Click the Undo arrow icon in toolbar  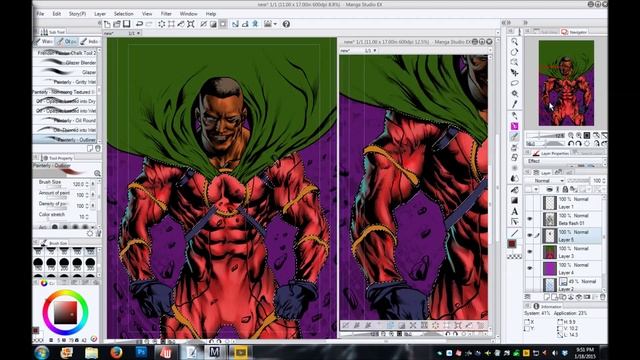[x=140, y=24]
